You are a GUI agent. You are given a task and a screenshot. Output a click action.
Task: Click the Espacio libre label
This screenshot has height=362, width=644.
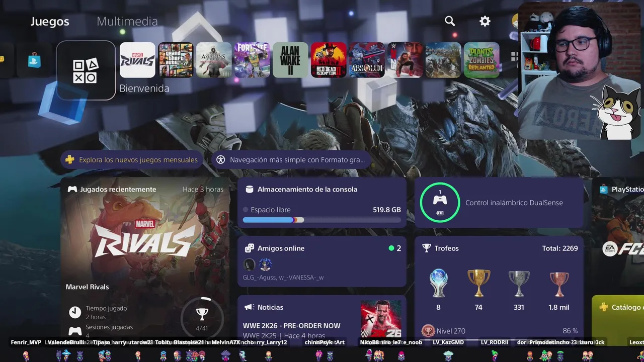click(271, 210)
